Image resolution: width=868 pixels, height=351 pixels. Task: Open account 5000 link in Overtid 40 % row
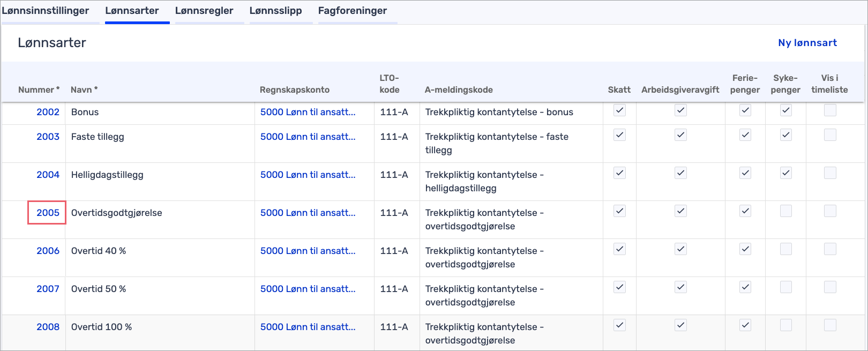pyautogui.click(x=308, y=251)
